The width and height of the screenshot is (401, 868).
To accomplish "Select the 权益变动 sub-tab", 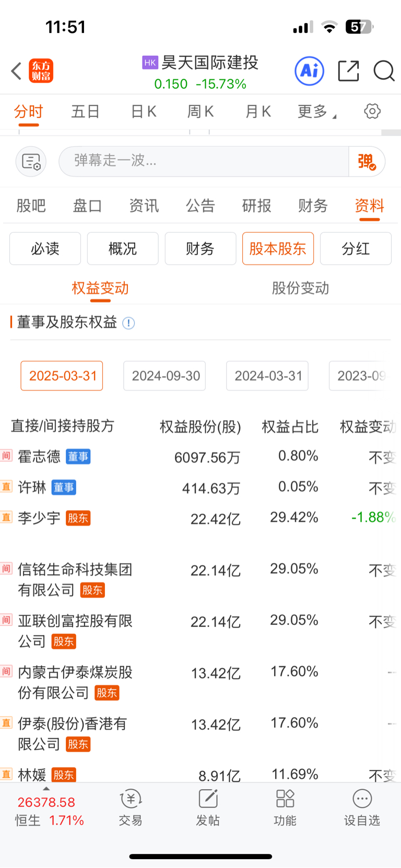I will coord(100,288).
